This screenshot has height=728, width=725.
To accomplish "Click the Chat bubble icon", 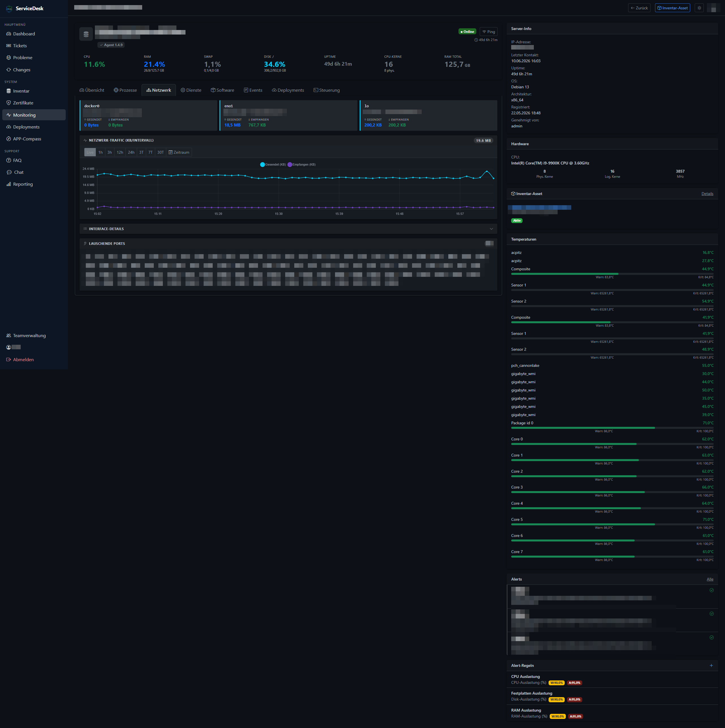I will [9, 173].
